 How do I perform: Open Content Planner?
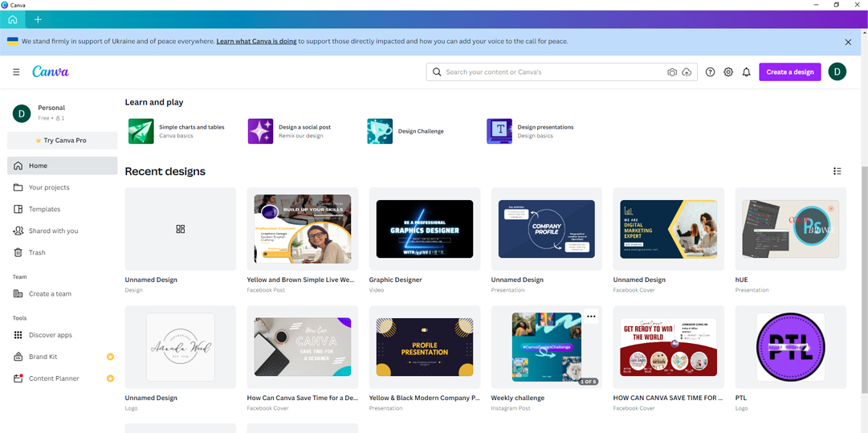pyautogui.click(x=63, y=378)
